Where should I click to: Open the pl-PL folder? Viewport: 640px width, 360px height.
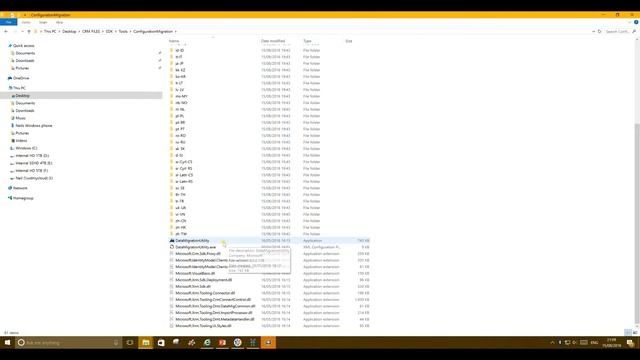pos(180,116)
